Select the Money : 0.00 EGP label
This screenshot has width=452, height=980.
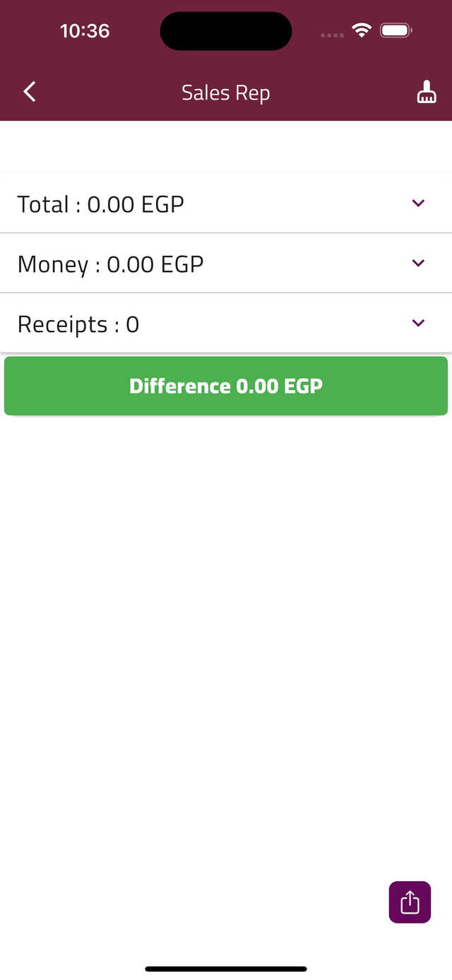tap(110, 264)
